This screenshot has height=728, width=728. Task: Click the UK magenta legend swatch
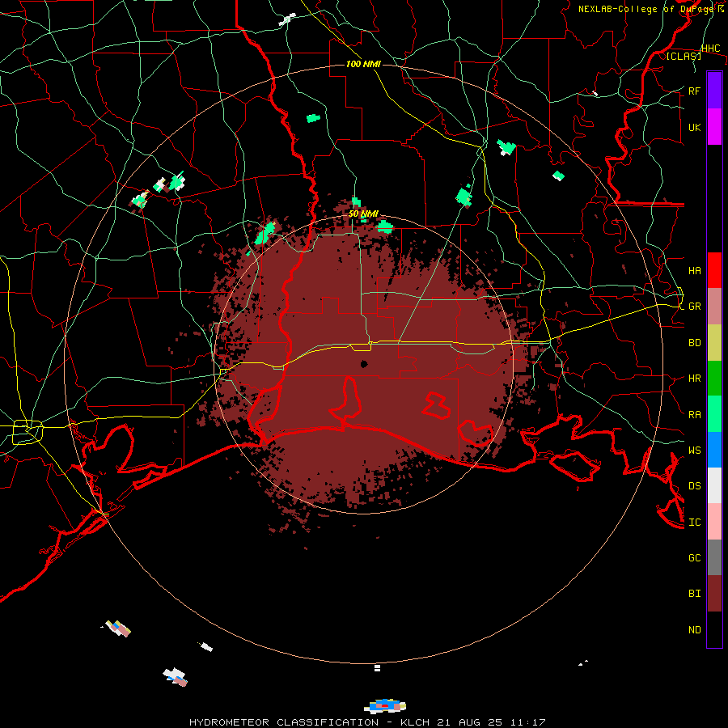click(x=714, y=127)
